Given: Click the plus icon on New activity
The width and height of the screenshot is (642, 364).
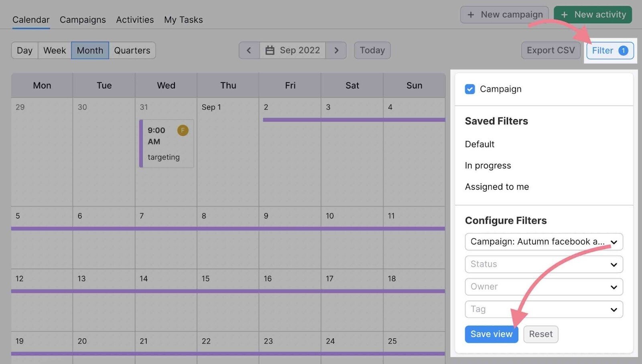Looking at the screenshot, I should 564,15.
